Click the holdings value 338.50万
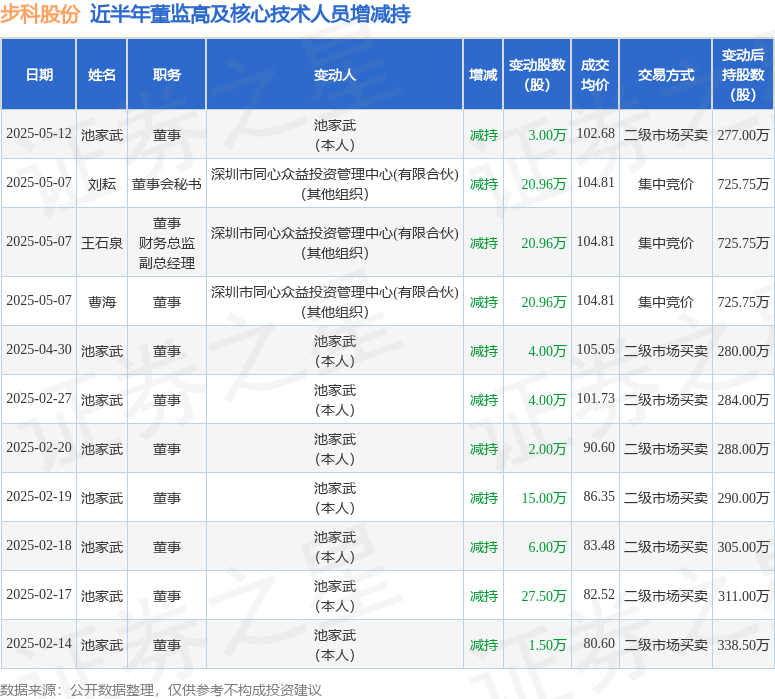The image size is (775, 699). point(743,645)
